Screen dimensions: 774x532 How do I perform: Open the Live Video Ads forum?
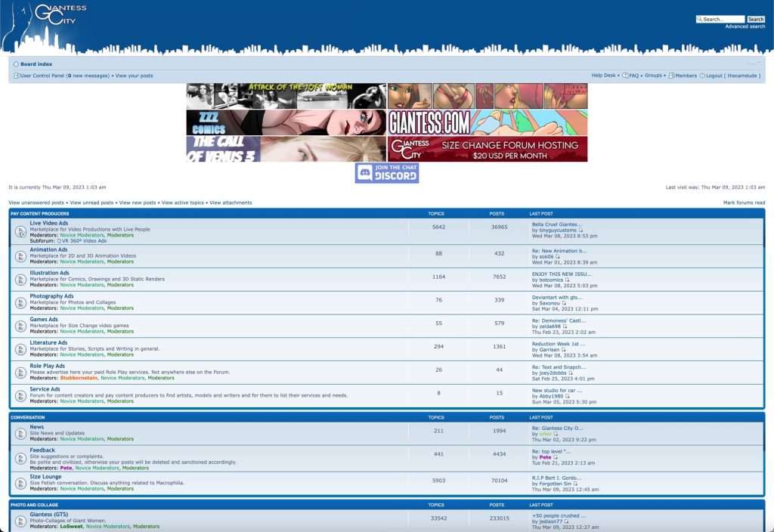[49, 223]
